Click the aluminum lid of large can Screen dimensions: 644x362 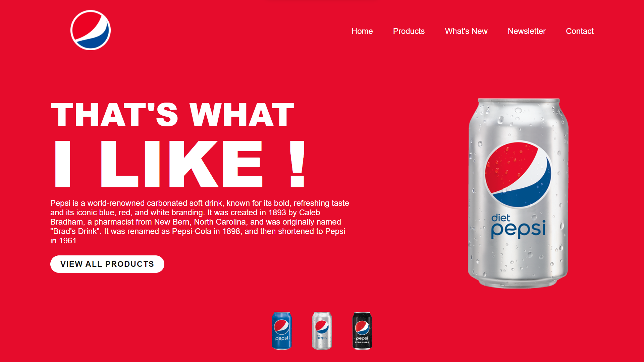519,101
